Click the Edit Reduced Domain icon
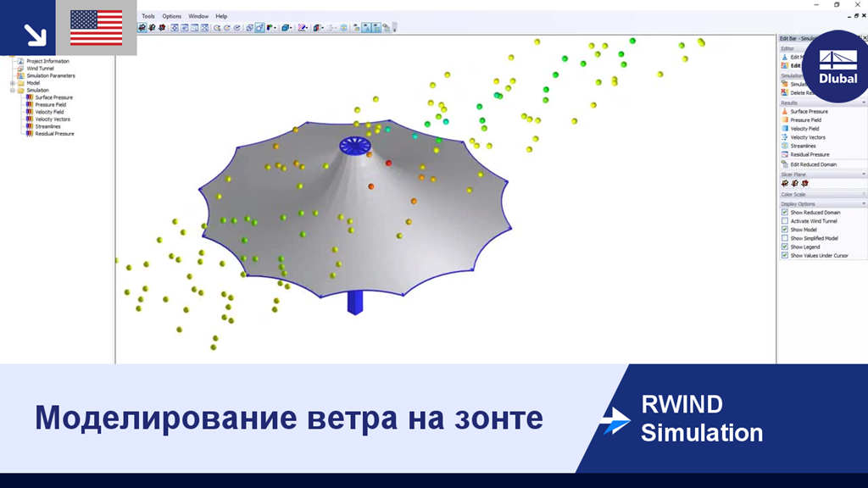The width and height of the screenshot is (868, 488). click(x=784, y=164)
